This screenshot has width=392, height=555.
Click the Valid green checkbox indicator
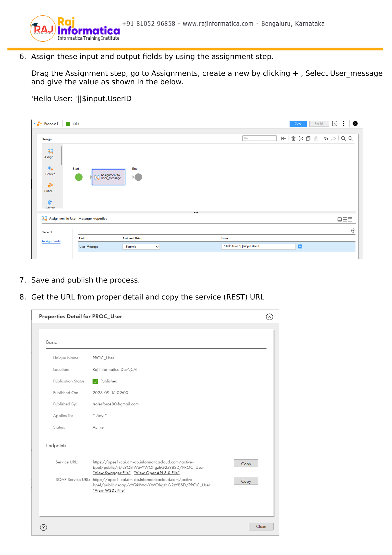coord(68,124)
